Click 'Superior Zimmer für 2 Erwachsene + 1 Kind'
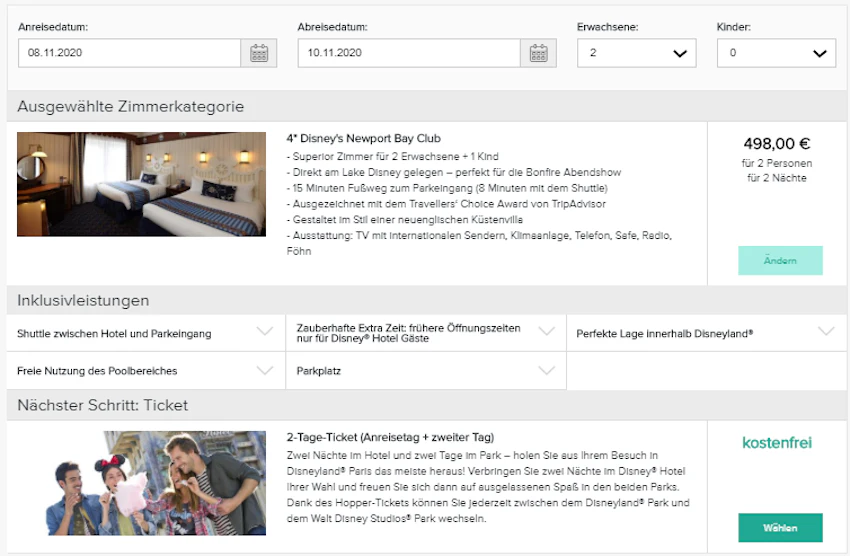The image size is (850, 556). tap(392, 157)
